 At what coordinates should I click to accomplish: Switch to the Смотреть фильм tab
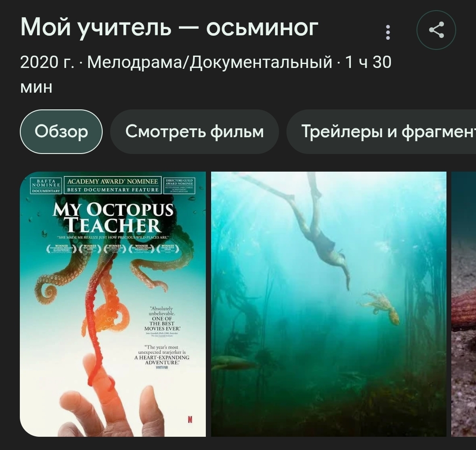[x=195, y=131]
